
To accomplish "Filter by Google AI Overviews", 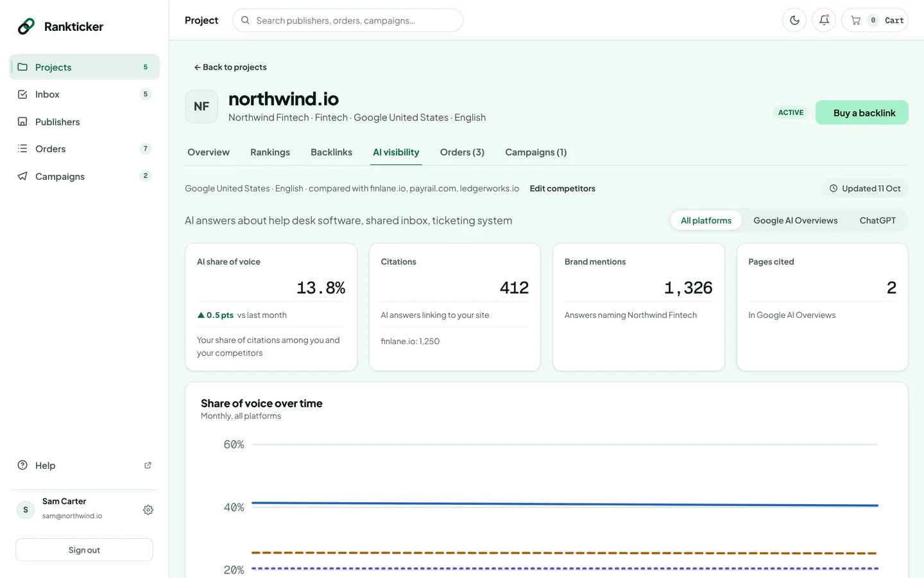I will pos(795,220).
